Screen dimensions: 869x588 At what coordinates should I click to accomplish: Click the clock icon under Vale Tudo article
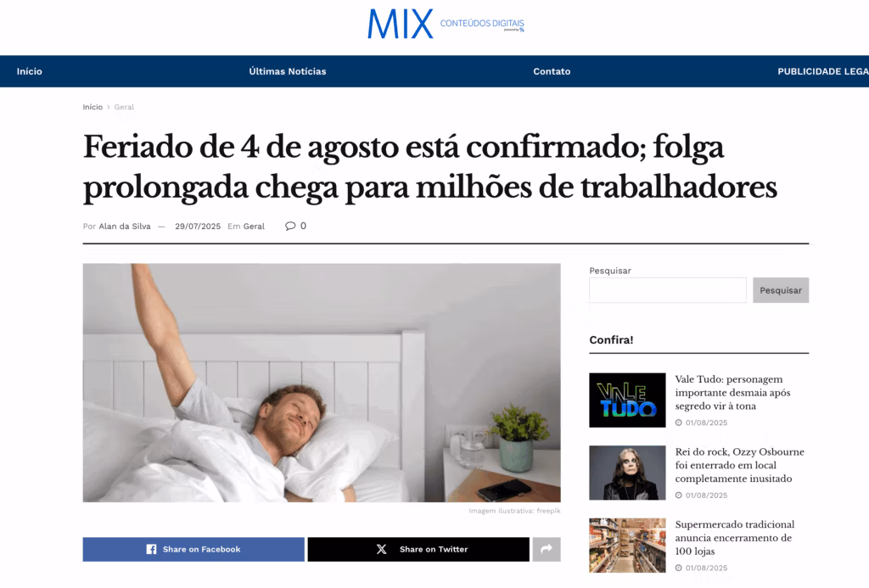click(x=678, y=423)
